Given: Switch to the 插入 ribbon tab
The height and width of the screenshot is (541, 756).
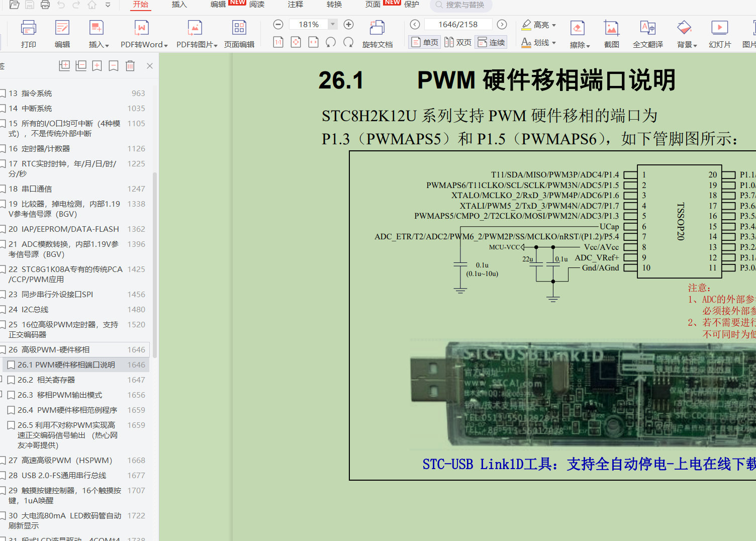Looking at the screenshot, I should (x=179, y=5).
